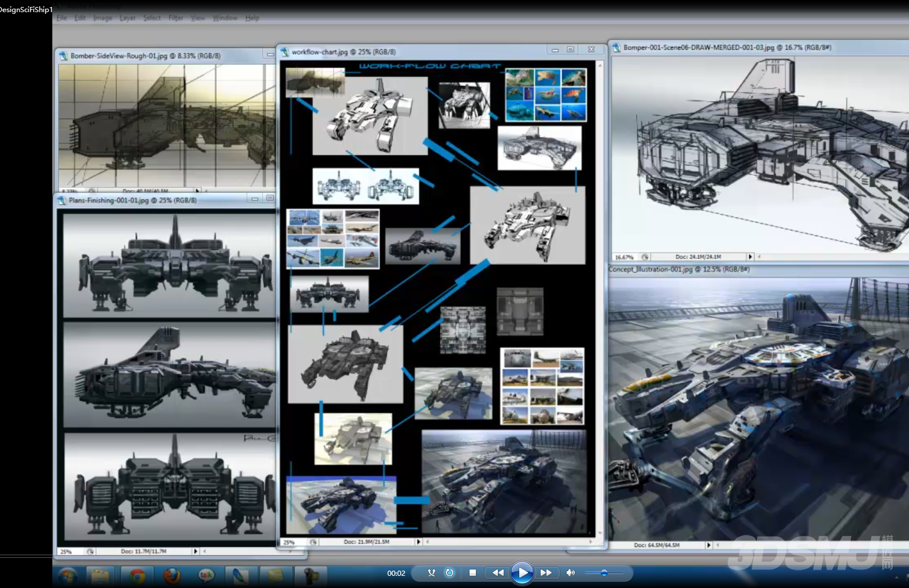The image size is (909, 588).
Task: Click status icon beside 25% in Plans-Finishing window
Action: (x=90, y=551)
